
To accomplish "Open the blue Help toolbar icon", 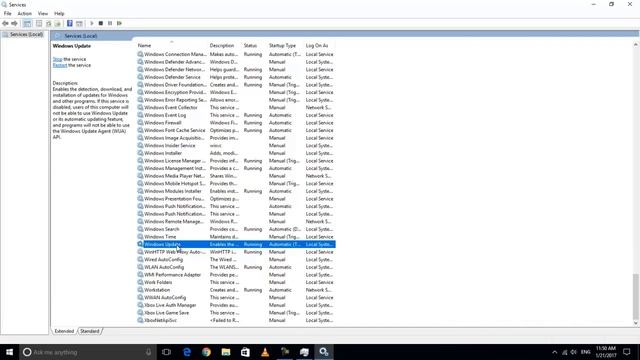I will 70,24.
